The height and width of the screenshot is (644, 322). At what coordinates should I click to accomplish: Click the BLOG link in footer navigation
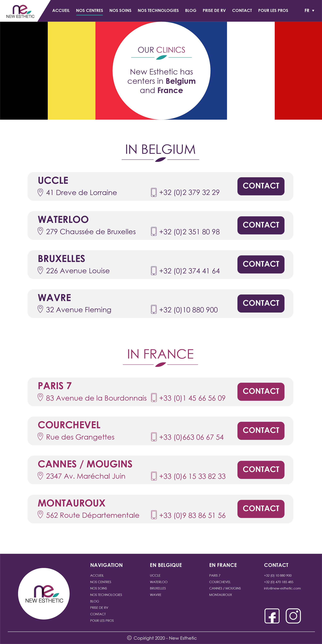coord(95,601)
